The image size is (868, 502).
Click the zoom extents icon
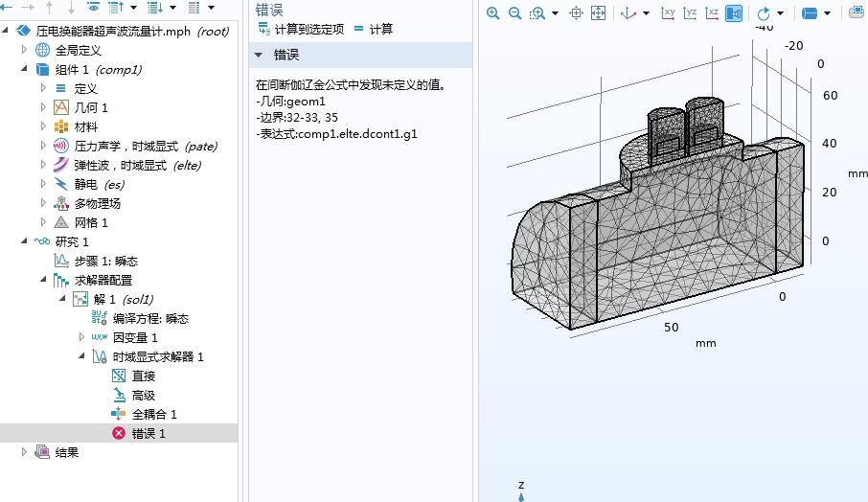[x=598, y=13]
